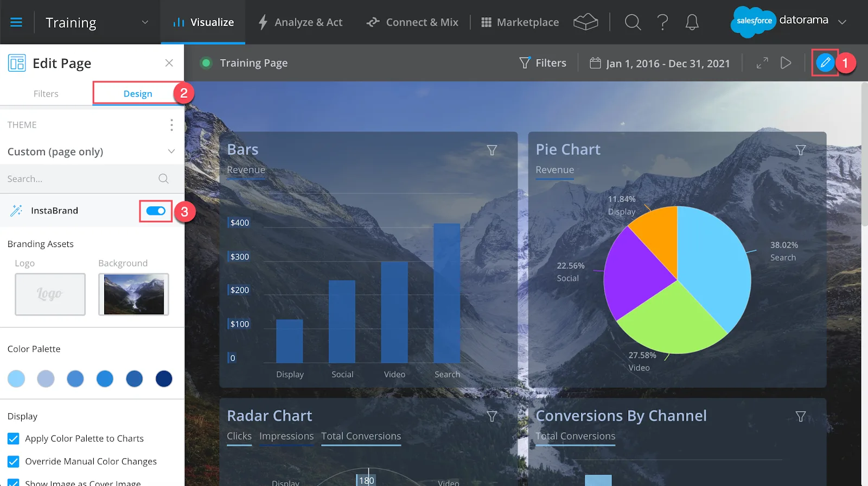
Task: Click Revenue label under Pie Chart
Action: pos(554,170)
